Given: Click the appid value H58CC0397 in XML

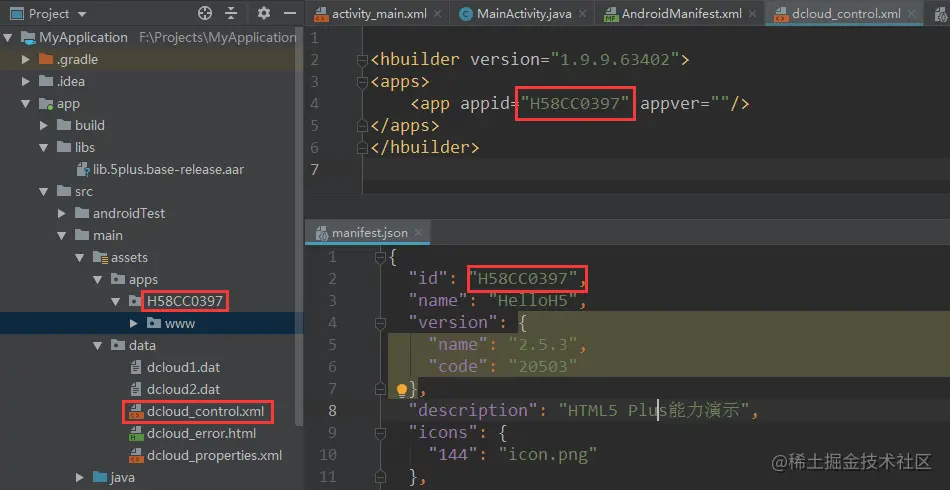Looking at the screenshot, I should point(575,104).
